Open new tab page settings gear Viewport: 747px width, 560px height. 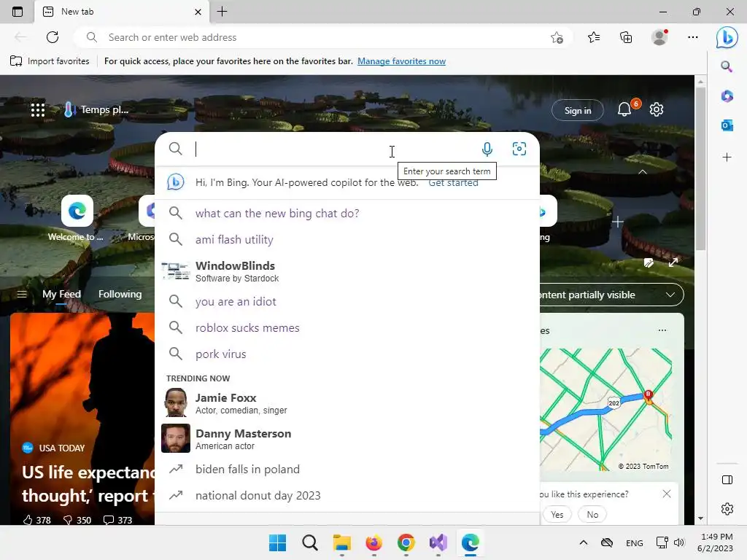coord(657,109)
